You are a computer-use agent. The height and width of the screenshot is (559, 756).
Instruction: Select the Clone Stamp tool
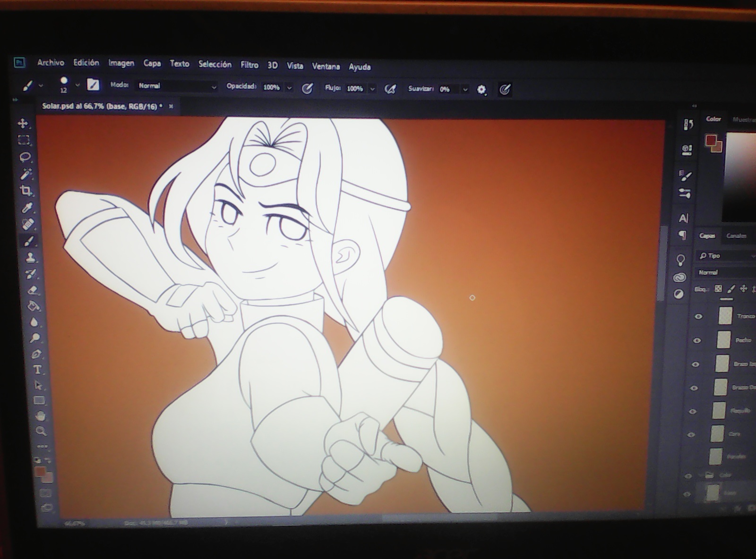pos(31,258)
